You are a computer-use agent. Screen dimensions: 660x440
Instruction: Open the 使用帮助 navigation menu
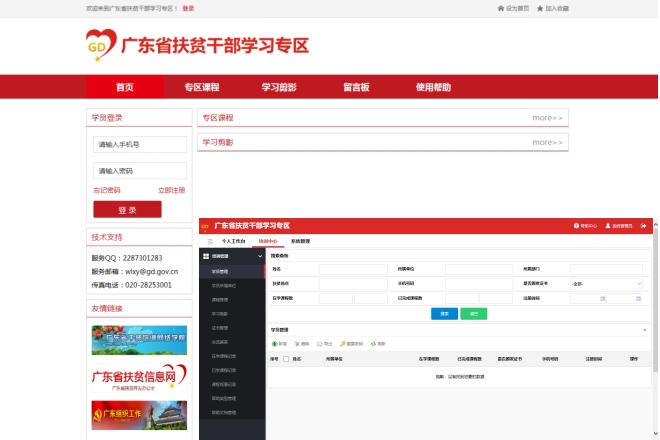point(433,87)
